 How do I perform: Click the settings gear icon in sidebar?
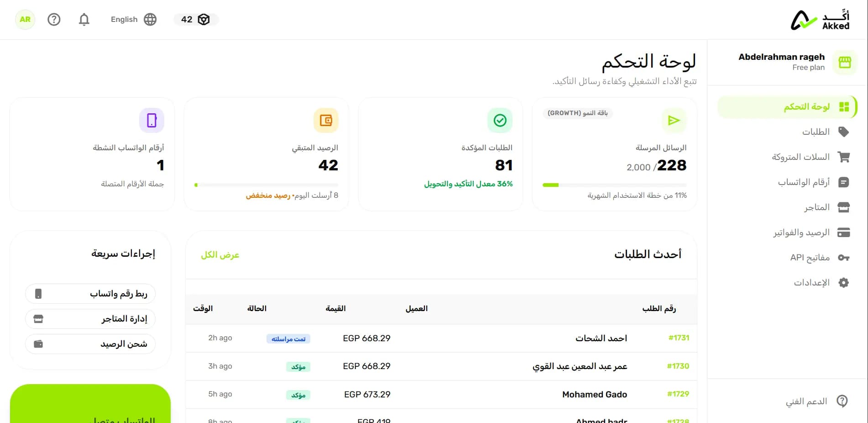tap(844, 283)
